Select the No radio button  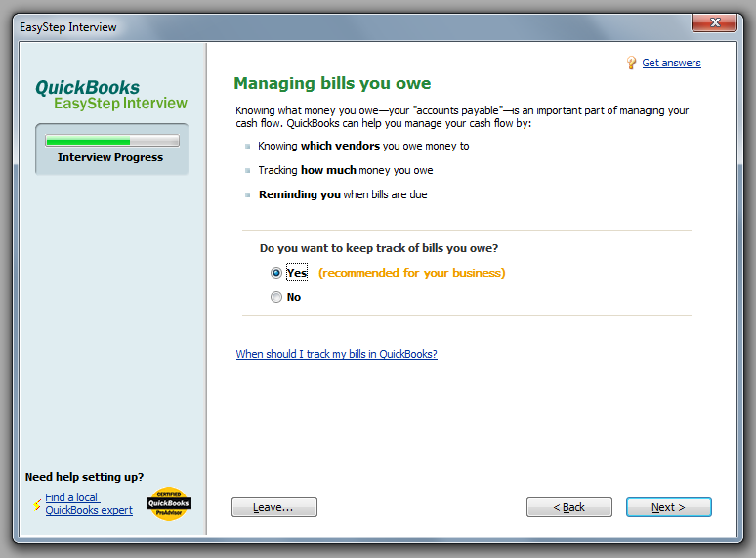[276, 297]
